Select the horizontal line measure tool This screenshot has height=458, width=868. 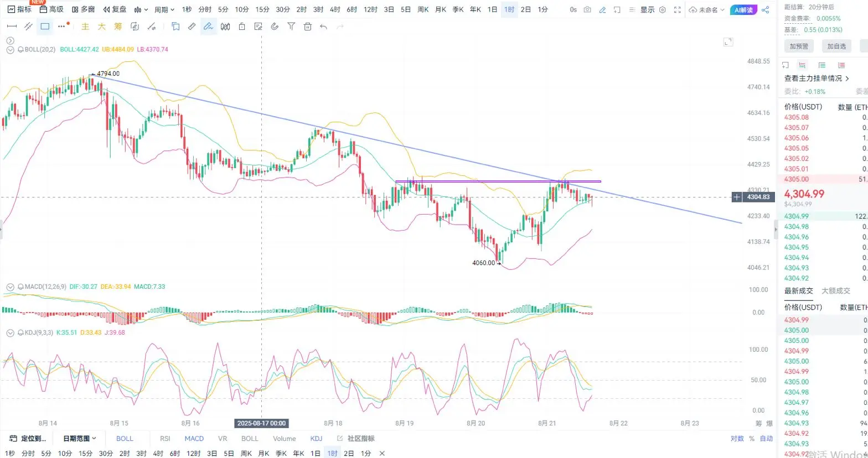coord(12,26)
